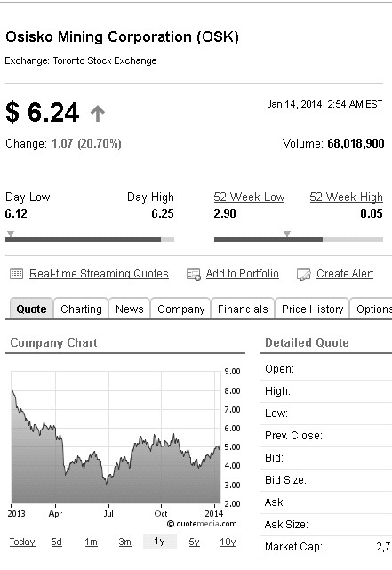Screen dimensions: 392x570
Task: Open the Create Alert link
Action: pyautogui.click(x=345, y=274)
